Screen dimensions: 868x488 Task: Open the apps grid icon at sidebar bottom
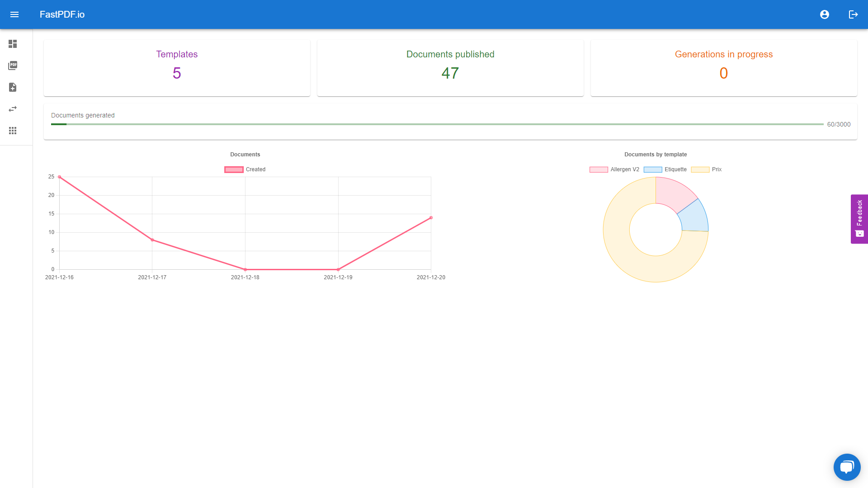[x=13, y=131]
